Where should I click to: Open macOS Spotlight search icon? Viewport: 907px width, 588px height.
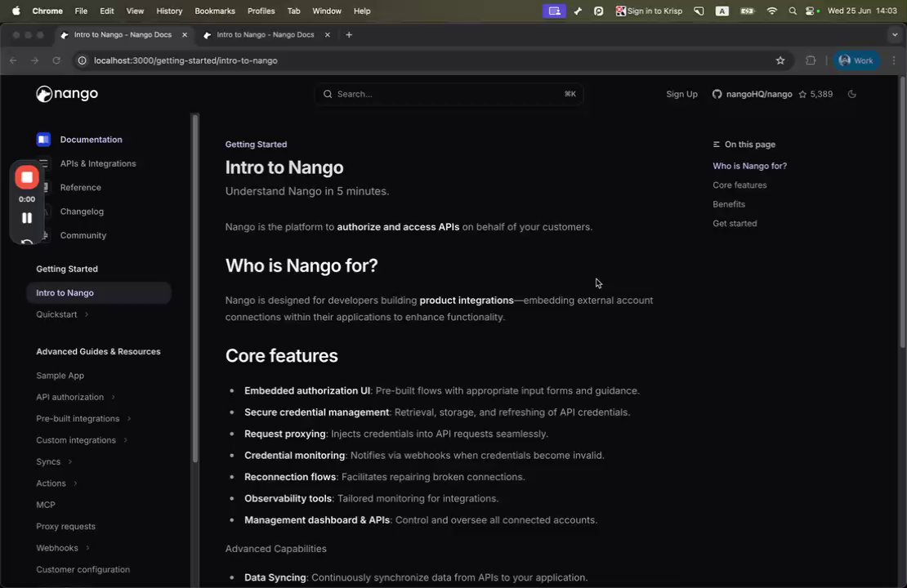(x=792, y=11)
